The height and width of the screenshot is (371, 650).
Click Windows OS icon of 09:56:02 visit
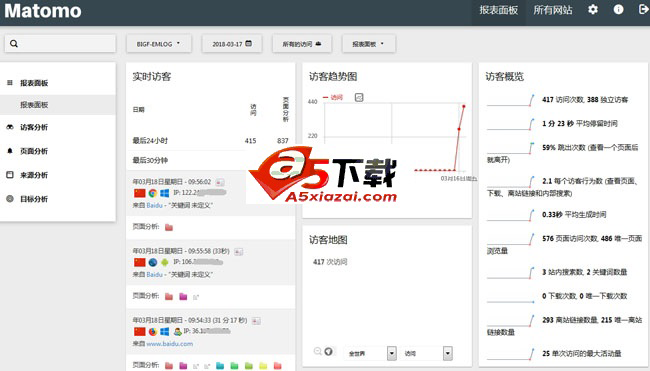pyautogui.click(x=165, y=193)
